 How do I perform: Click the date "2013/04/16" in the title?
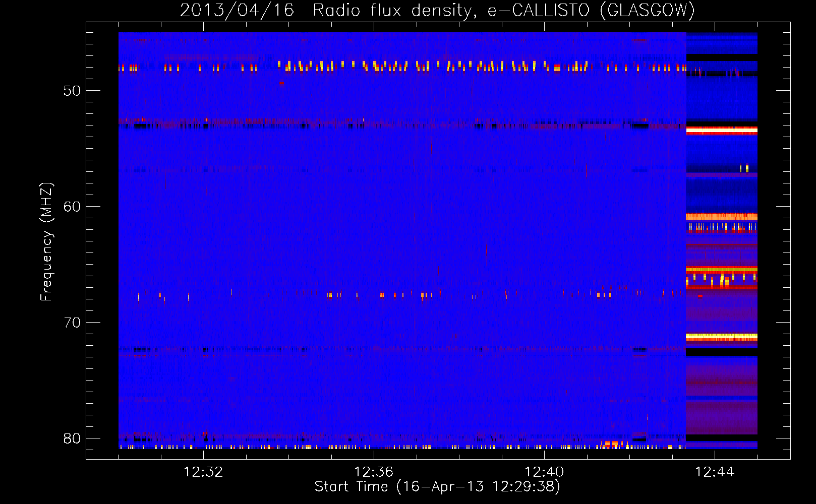pyautogui.click(x=237, y=10)
